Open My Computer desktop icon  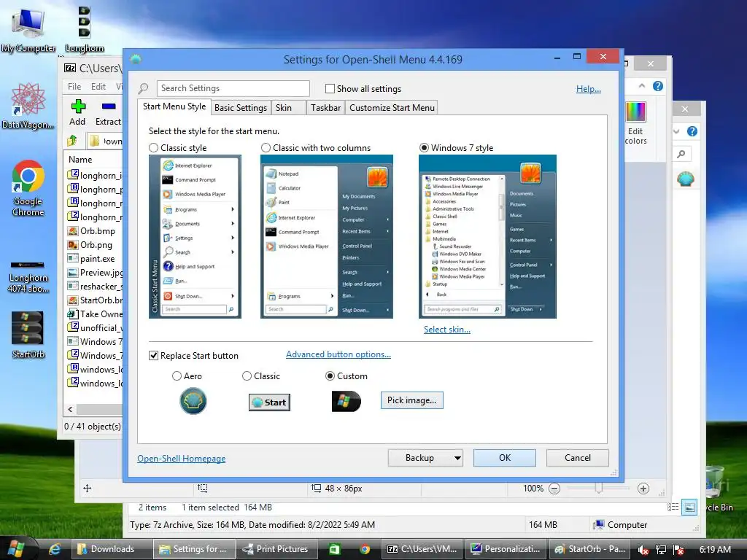[28, 29]
